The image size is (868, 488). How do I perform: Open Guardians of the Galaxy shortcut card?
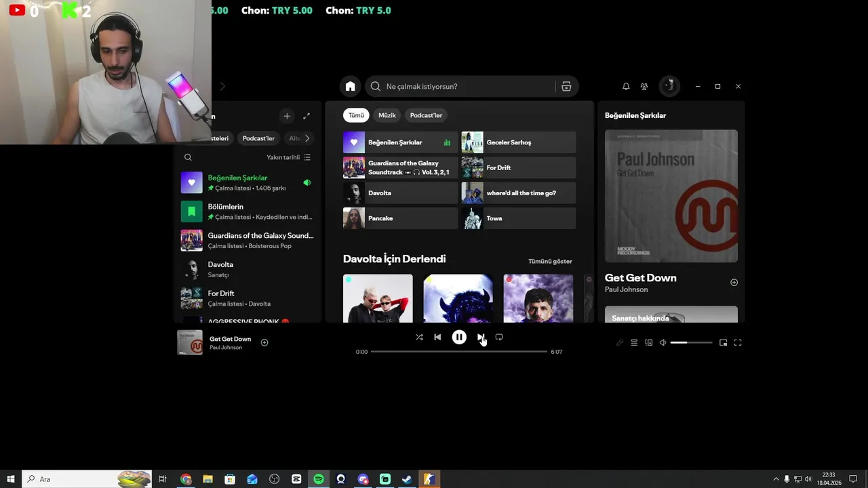coord(400,167)
